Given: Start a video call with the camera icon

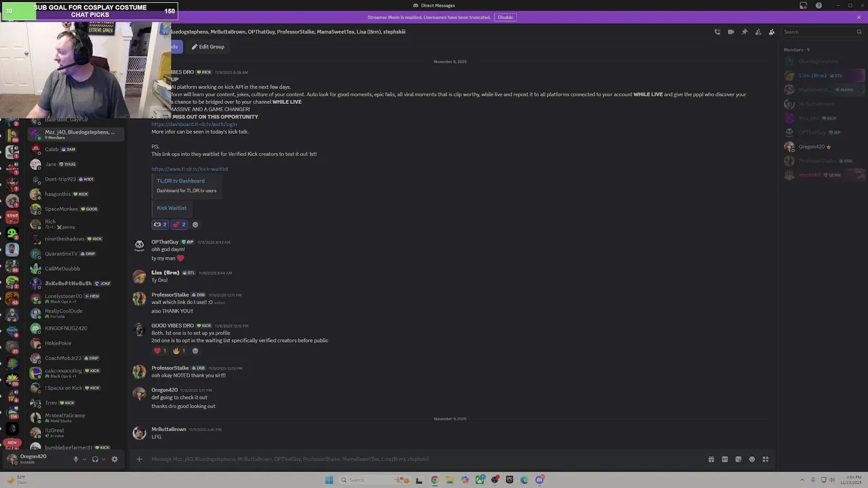Looking at the screenshot, I should tap(731, 32).
